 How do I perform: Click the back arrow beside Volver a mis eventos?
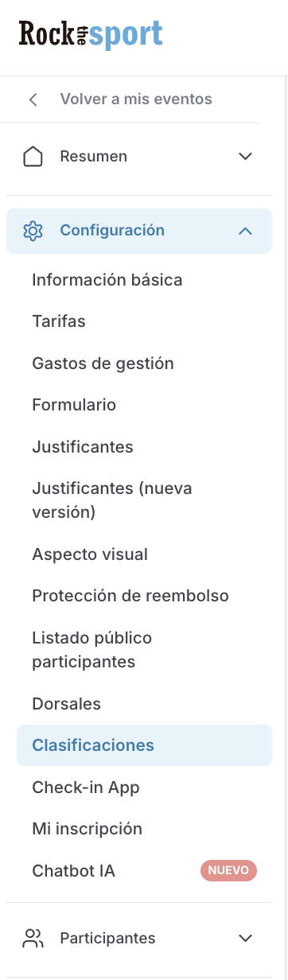point(33,99)
